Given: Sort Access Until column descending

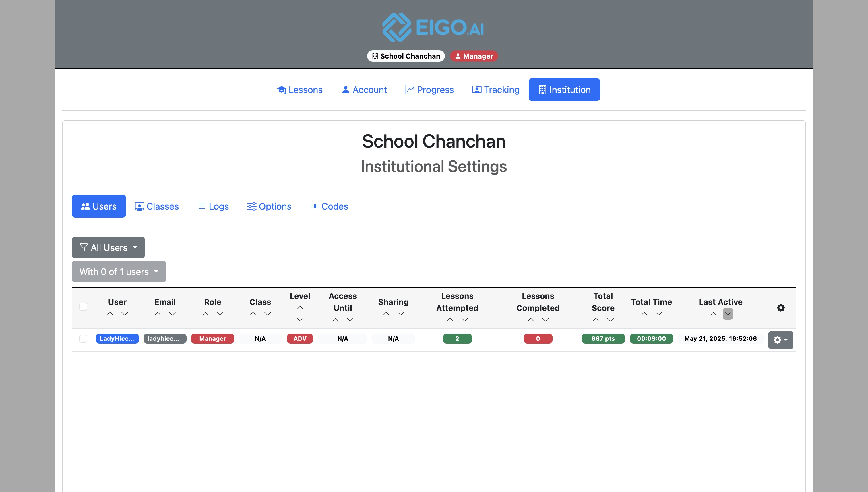Looking at the screenshot, I should click(x=350, y=320).
